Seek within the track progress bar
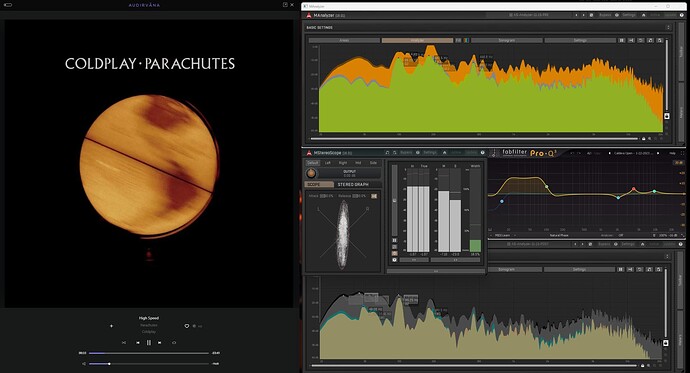 149,353
